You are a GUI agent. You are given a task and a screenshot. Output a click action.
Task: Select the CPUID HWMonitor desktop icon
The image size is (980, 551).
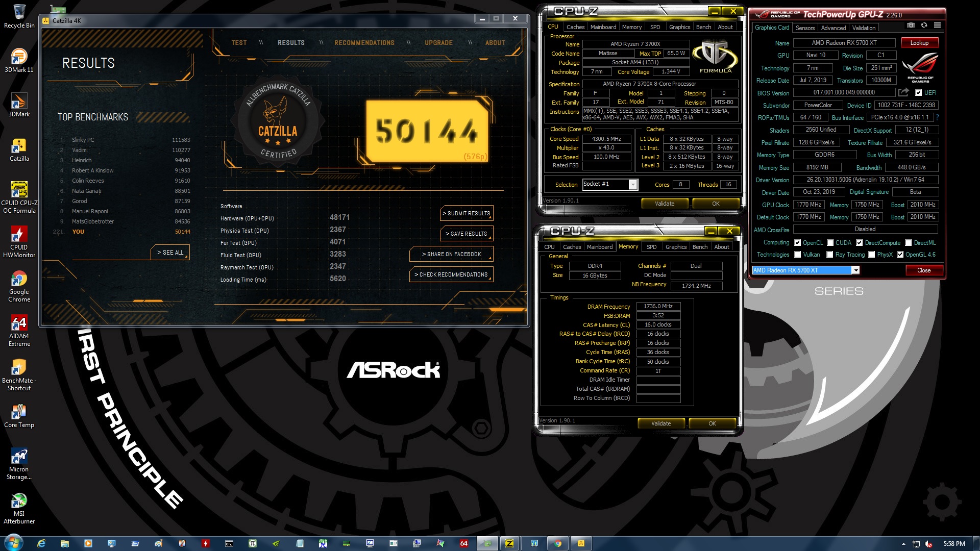pos(19,242)
